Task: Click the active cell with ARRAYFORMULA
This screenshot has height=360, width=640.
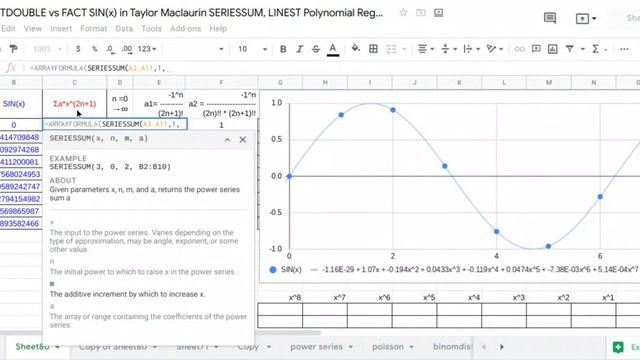Action: 115,124
